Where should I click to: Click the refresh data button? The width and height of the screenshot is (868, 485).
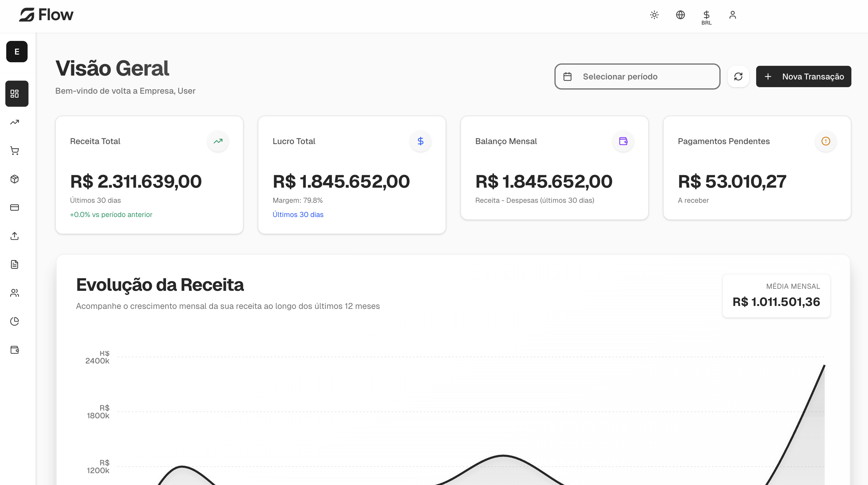[x=738, y=76]
